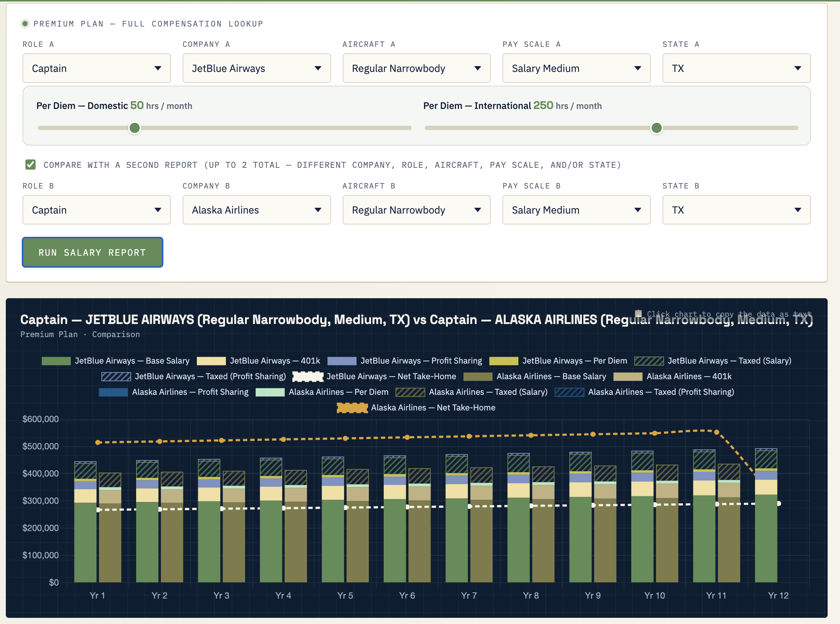
Task: Click the Yr 11 Alaska net take-home point
Action: [717, 432]
